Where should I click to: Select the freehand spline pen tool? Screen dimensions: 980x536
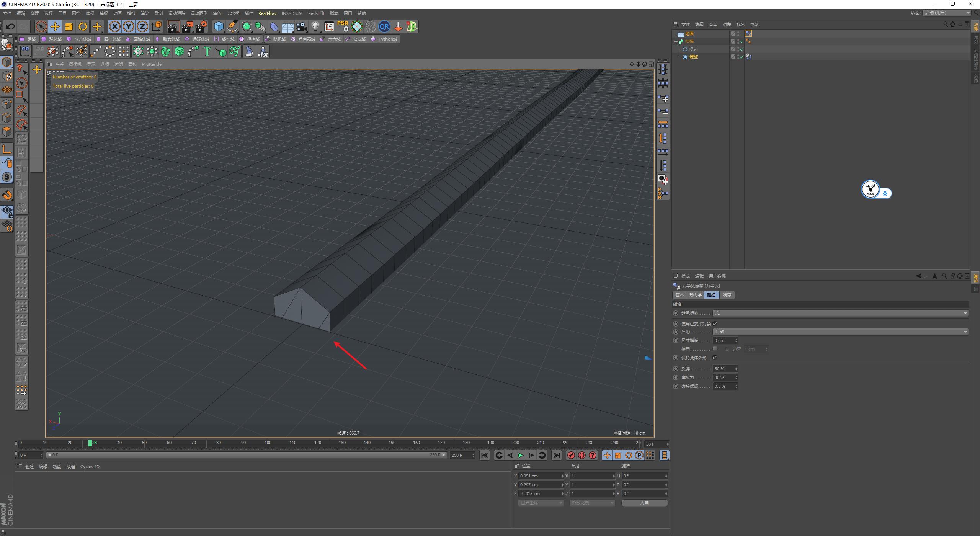232,26
